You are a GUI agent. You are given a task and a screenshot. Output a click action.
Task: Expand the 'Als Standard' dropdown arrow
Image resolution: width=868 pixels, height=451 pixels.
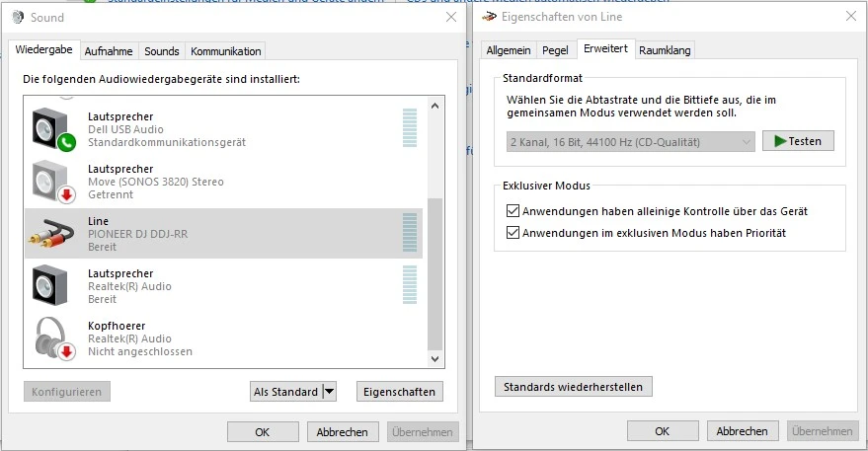click(330, 392)
